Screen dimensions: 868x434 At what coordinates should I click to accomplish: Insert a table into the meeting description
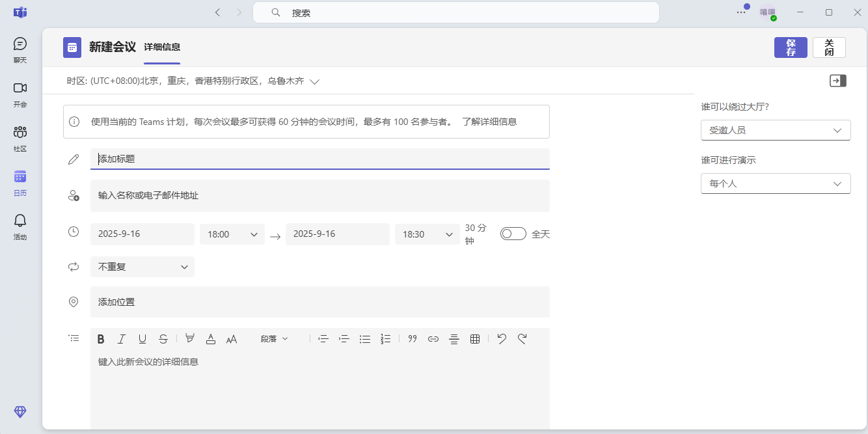[475, 338]
